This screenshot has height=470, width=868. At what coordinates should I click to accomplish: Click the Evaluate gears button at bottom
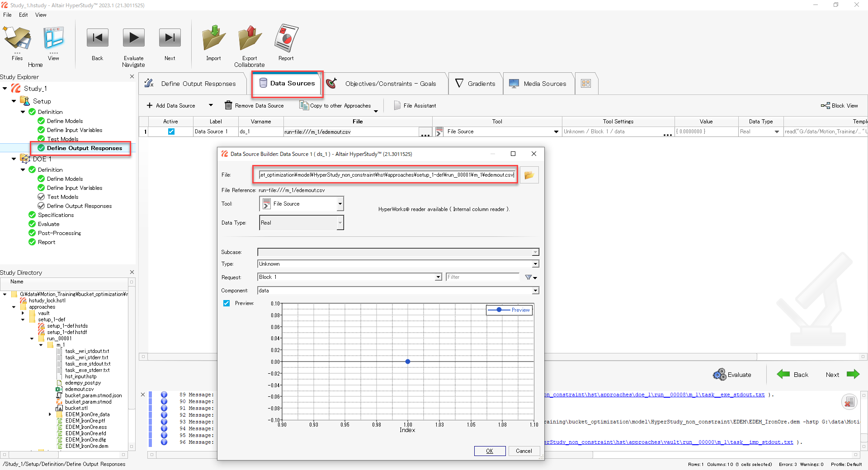(x=732, y=375)
